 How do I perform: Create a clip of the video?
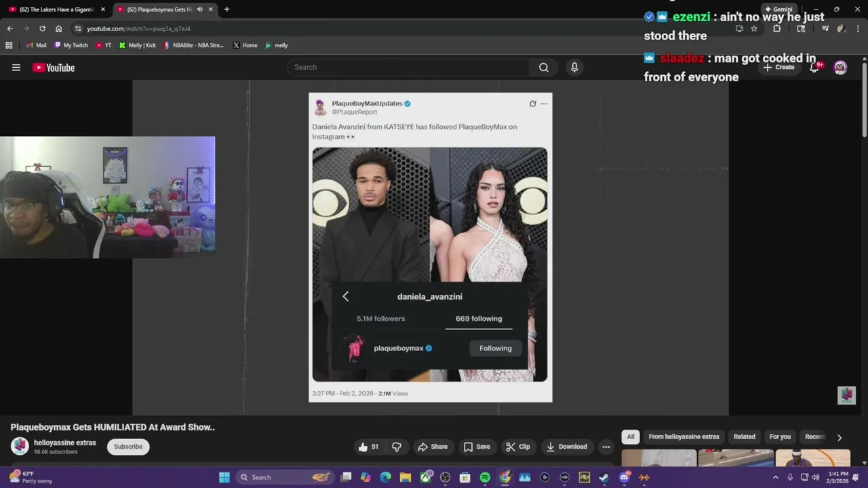518,447
